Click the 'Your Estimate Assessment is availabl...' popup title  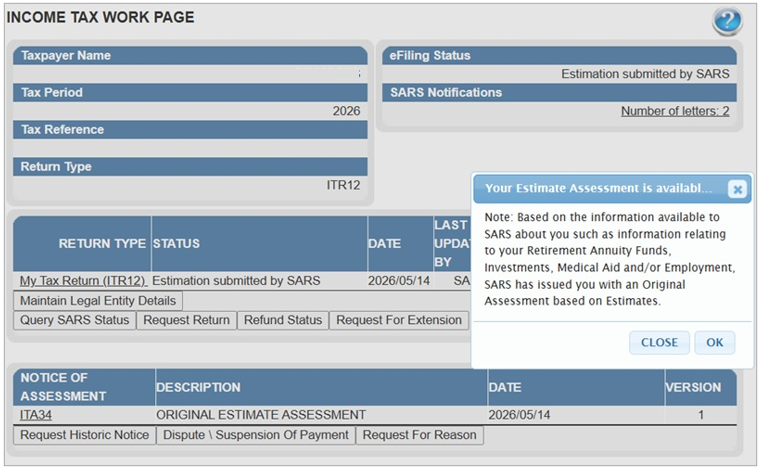[x=598, y=188]
